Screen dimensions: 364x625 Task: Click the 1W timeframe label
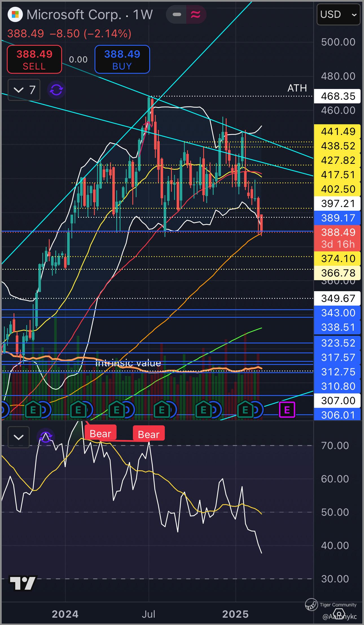pyautogui.click(x=143, y=15)
